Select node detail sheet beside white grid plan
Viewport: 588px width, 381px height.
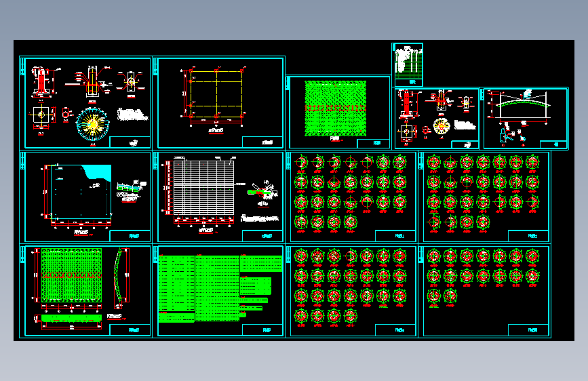[352, 197]
